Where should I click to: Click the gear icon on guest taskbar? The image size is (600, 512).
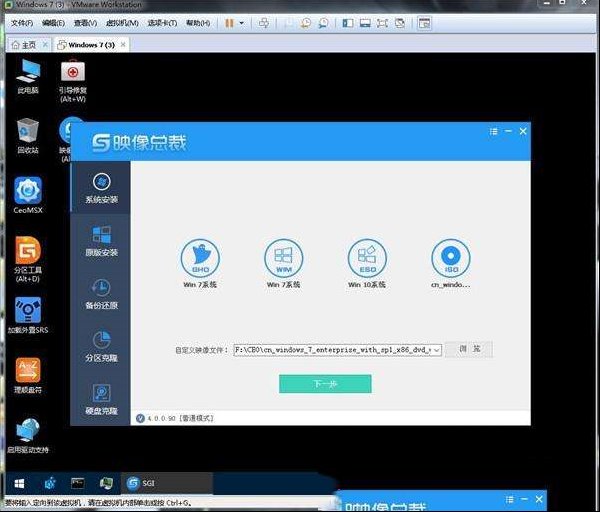coord(50,483)
